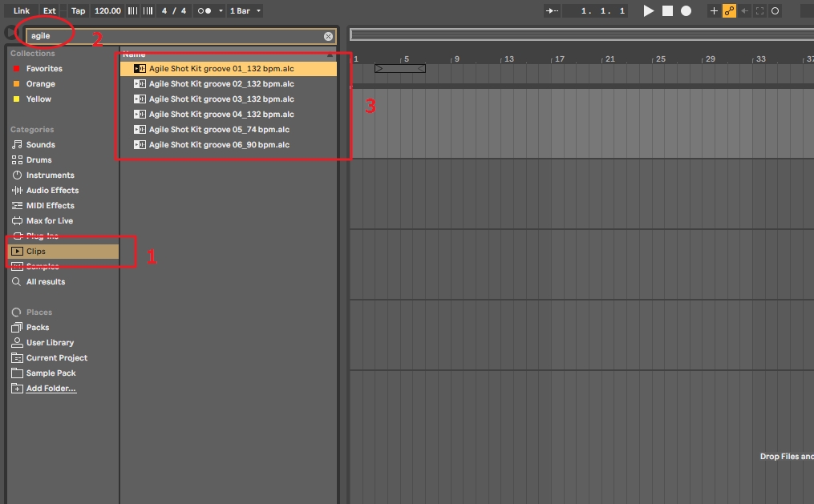Image resolution: width=814 pixels, height=504 pixels.
Task: Click the Capture MIDI bracket icon
Action: (760, 10)
